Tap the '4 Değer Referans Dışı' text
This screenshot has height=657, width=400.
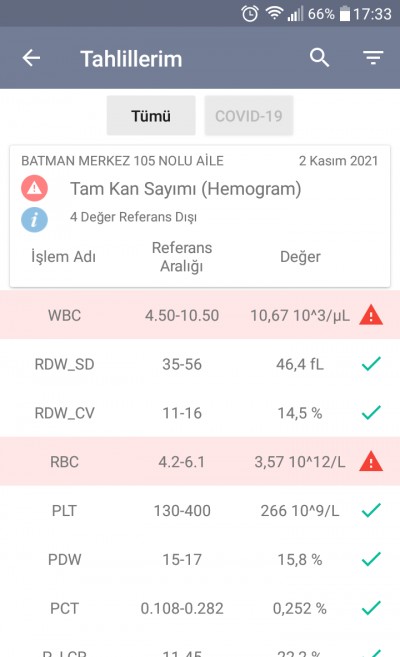tap(133, 217)
